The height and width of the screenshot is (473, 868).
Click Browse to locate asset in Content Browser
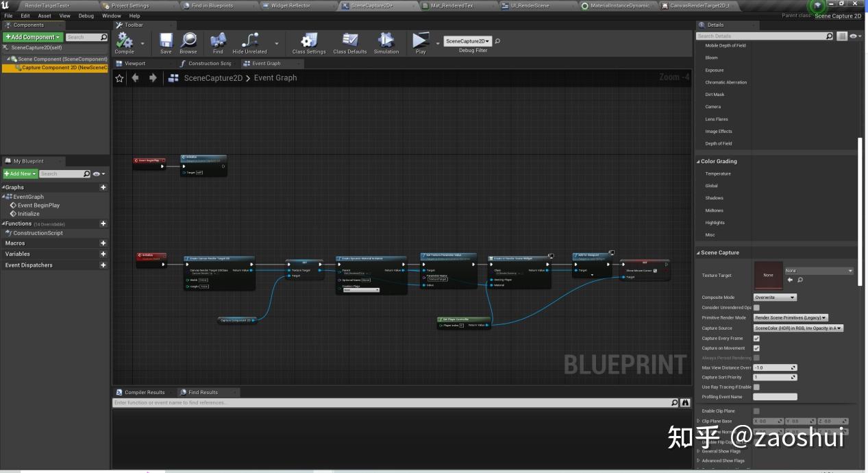pyautogui.click(x=188, y=42)
